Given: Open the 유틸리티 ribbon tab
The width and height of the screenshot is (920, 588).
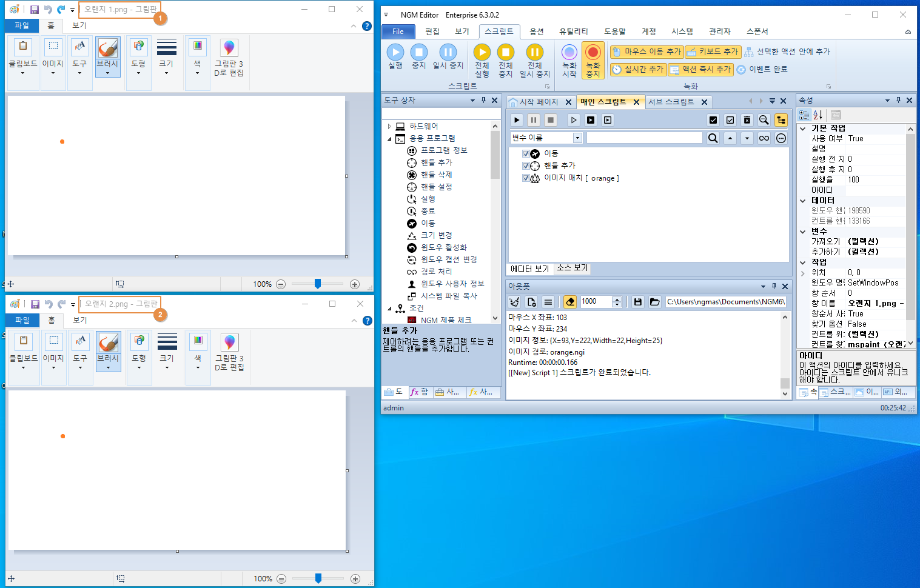Looking at the screenshot, I should pyautogui.click(x=574, y=32).
